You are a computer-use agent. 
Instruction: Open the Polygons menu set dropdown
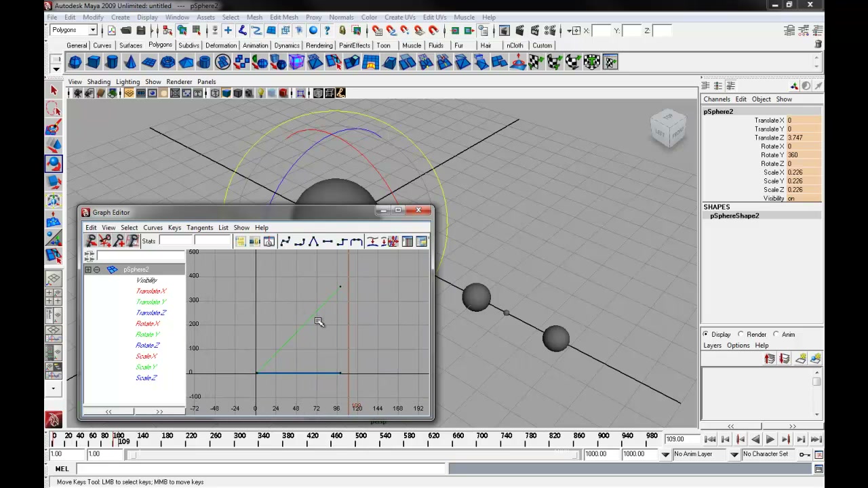tap(75, 30)
